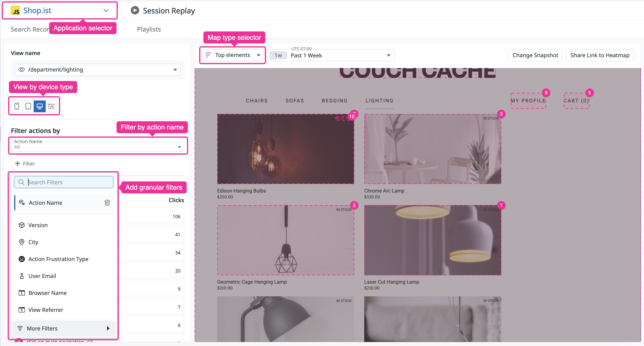This screenshot has height=346, width=644.
Task: Click the Chrome Arc Lamp product thumbnail
Action: pos(432,149)
